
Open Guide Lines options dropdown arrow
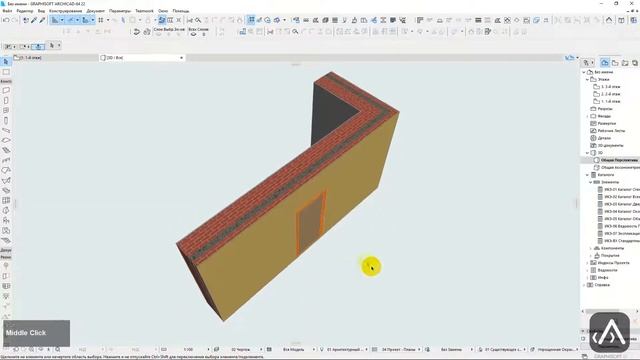62,20
